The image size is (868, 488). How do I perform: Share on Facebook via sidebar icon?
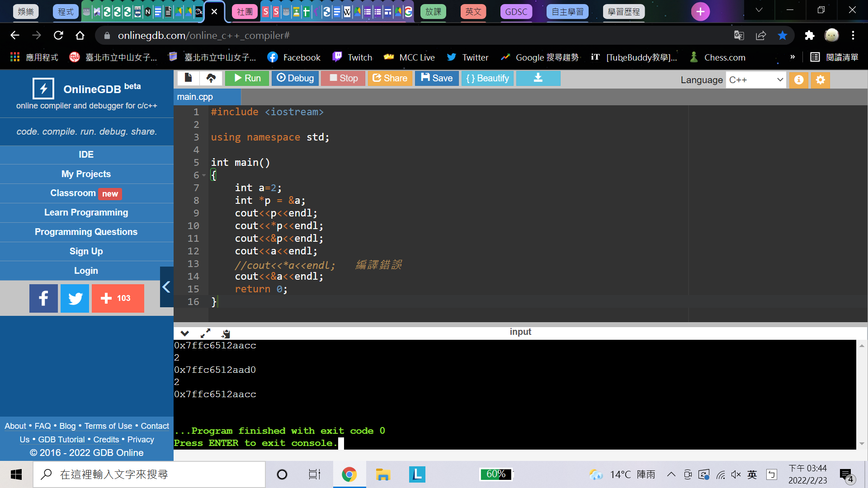click(x=43, y=298)
